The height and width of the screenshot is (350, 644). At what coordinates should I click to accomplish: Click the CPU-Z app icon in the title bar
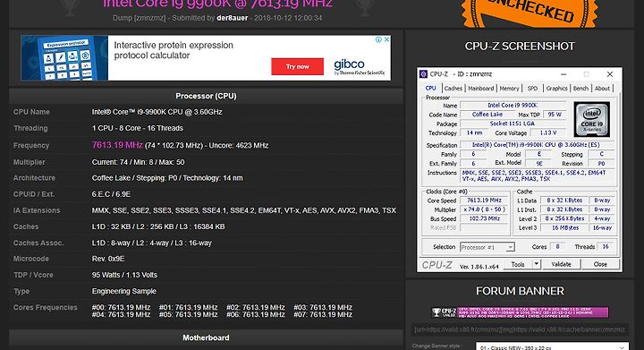423,74
